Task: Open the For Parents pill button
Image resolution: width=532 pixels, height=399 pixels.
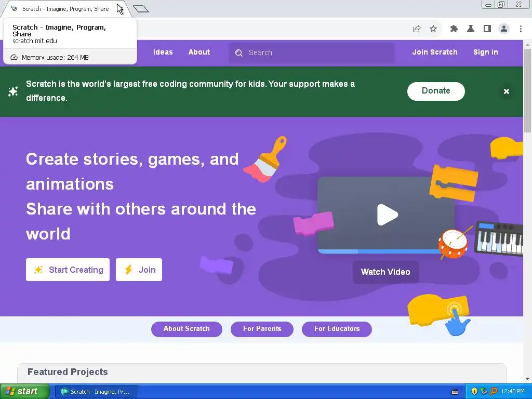Action: click(262, 329)
